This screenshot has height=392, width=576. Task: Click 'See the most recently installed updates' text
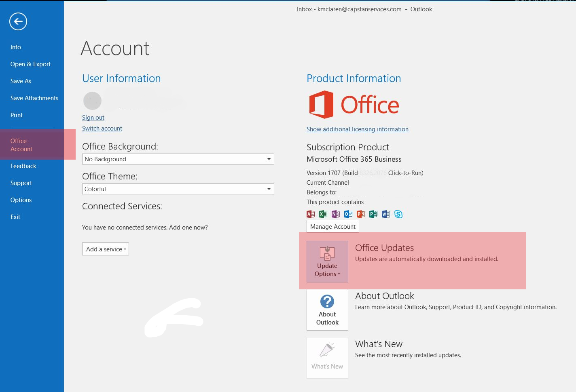click(x=408, y=355)
